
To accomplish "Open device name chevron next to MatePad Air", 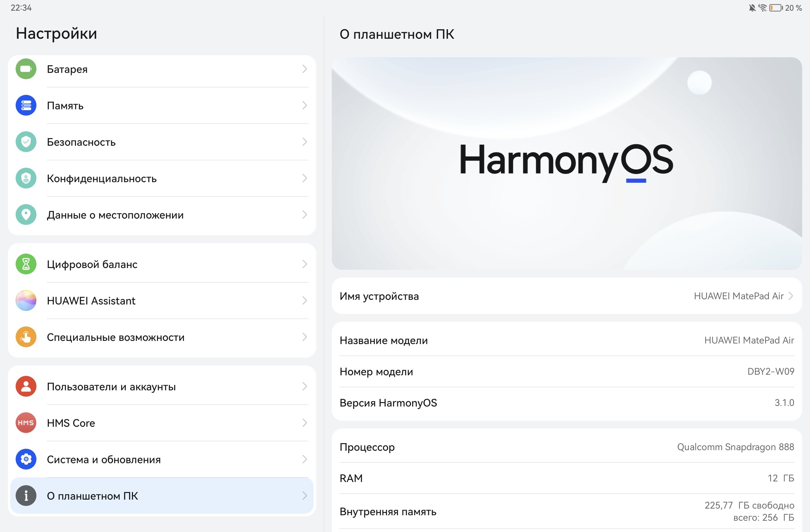I will tap(791, 296).
